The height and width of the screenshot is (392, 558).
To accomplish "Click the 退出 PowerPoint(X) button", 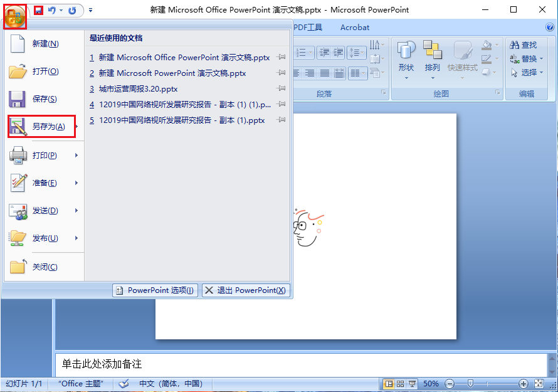I will pos(246,290).
